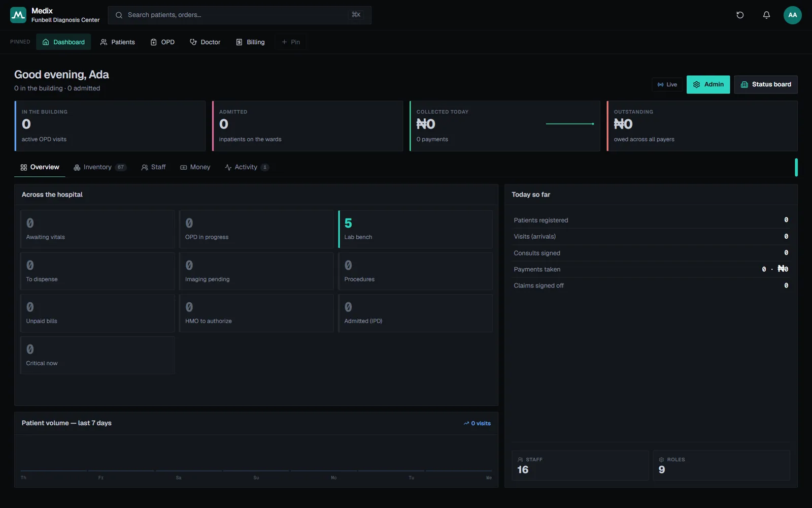Open the Lab bench card
This screenshot has width=812, height=508.
tap(415, 229)
